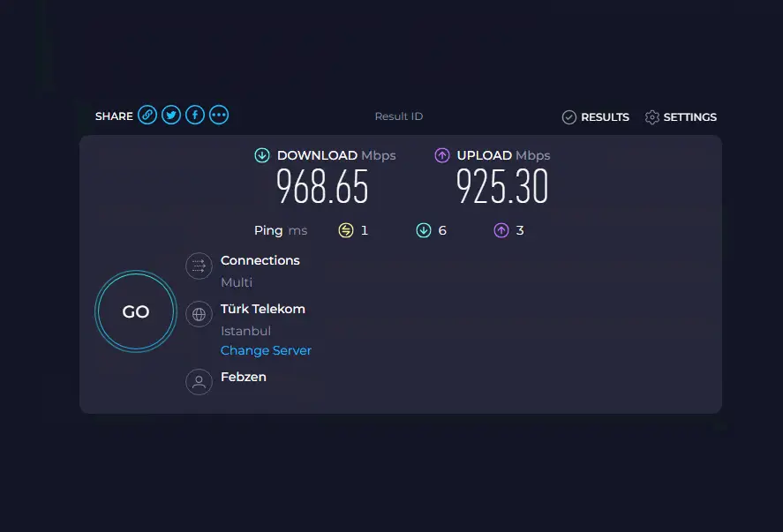Click the Result ID field

[x=398, y=116]
